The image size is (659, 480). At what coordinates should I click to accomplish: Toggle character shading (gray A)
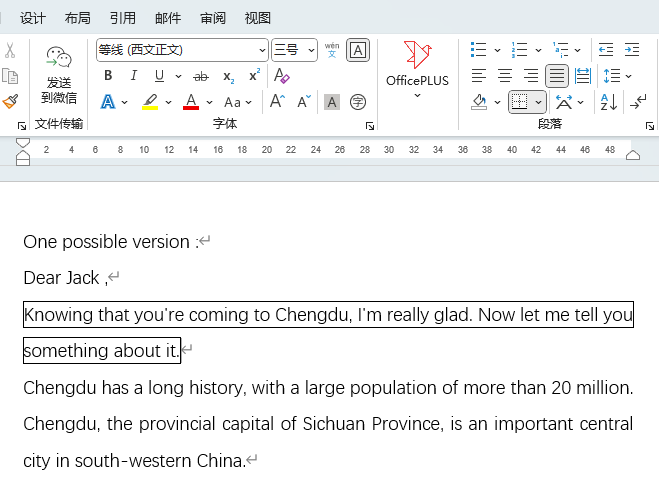click(x=332, y=102)
